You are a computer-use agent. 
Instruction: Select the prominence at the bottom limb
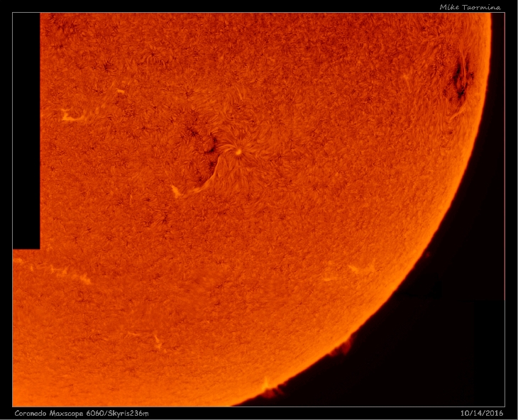pos(269,386)
